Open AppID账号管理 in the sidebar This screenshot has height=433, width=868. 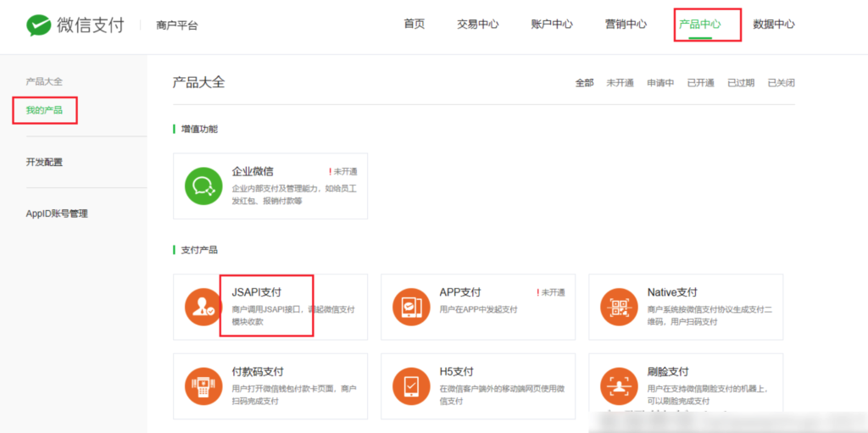57,214
